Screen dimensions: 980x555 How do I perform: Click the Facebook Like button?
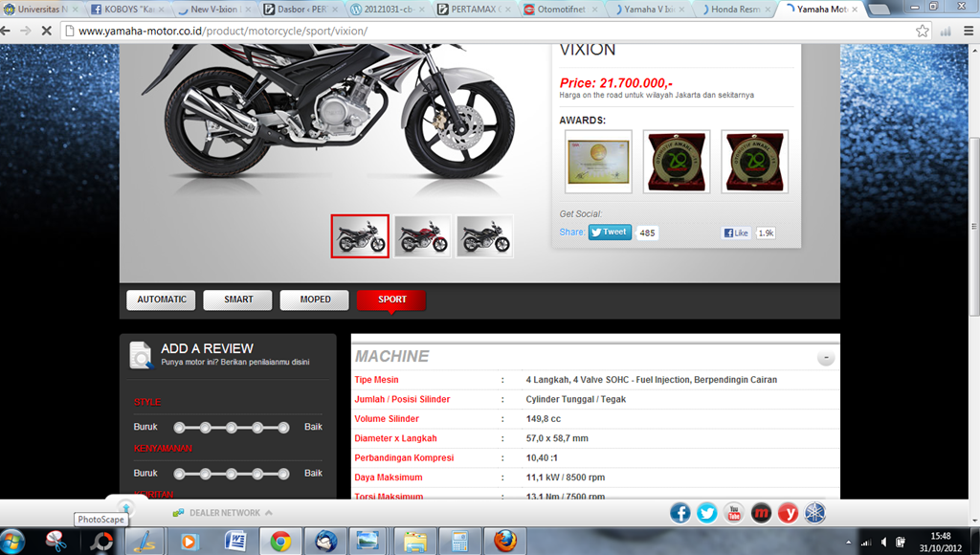[736, 233]
